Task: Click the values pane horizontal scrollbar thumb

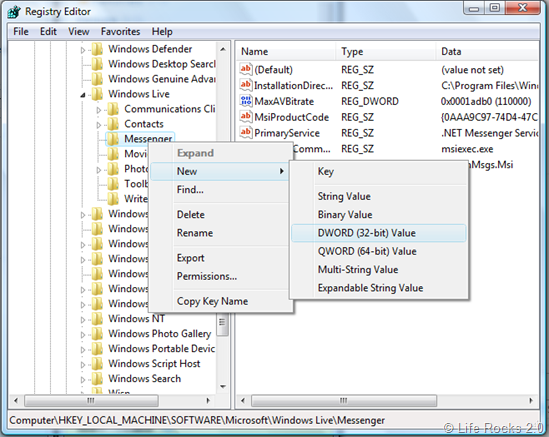Action: pos(344,400)
